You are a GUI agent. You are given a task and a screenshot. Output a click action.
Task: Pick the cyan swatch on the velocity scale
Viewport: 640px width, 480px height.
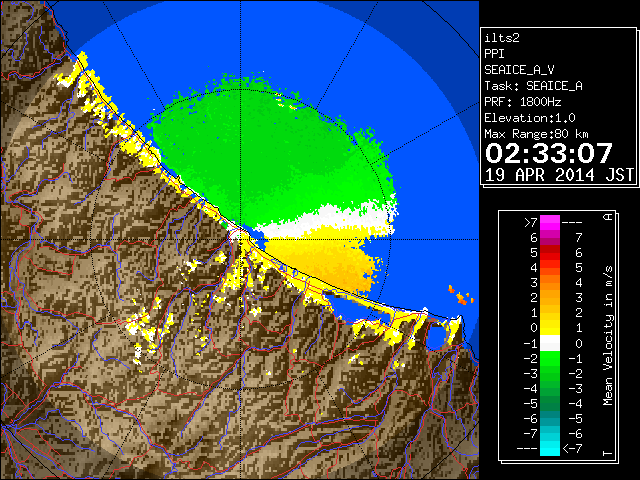pos(550,448)
